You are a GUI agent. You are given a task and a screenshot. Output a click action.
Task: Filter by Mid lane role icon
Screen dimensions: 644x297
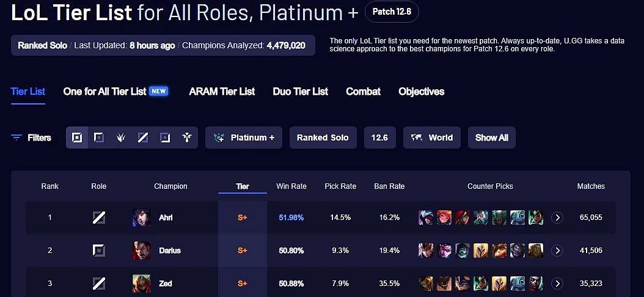coord(142,137)
